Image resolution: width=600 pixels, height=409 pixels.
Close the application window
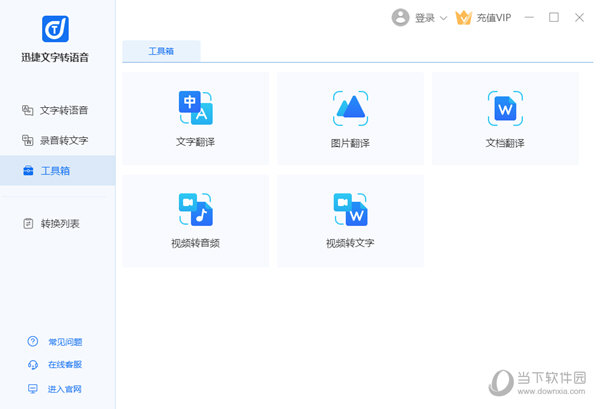click(x=579, y=18)
